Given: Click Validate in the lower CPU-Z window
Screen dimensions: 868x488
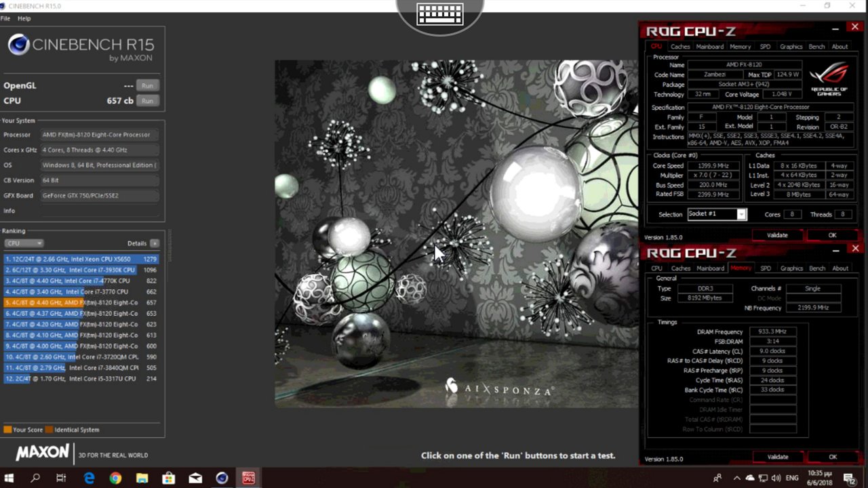Looking at the screenshot, I should [778, 457].
